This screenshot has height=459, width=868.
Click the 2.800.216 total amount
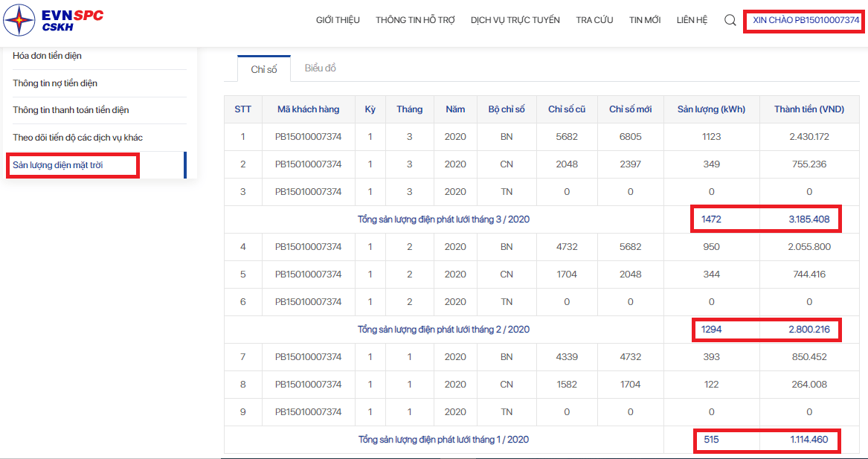coord(809,330)
